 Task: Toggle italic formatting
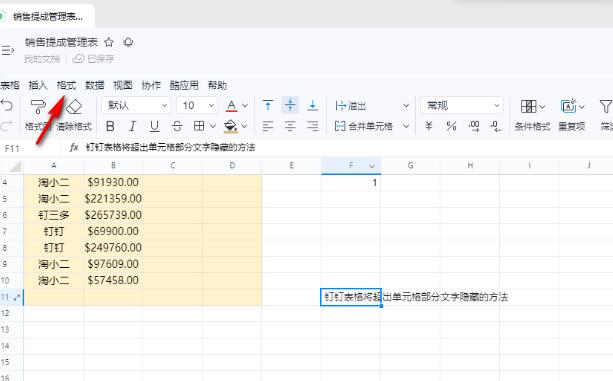pyautogui.click(x=133, y=126)
